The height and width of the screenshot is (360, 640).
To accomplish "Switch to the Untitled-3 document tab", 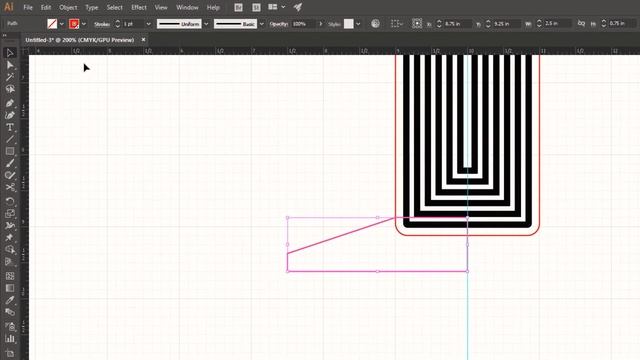I will [x=80, y=40].
